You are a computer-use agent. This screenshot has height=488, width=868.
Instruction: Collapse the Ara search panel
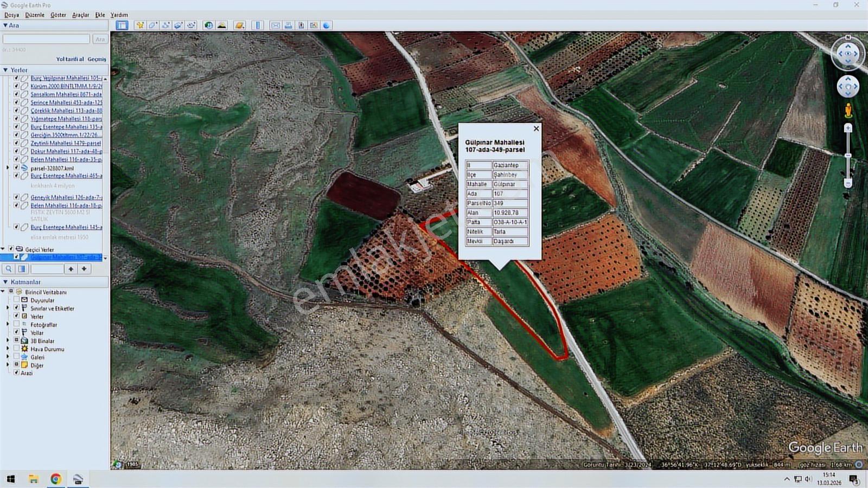[5, 25]
